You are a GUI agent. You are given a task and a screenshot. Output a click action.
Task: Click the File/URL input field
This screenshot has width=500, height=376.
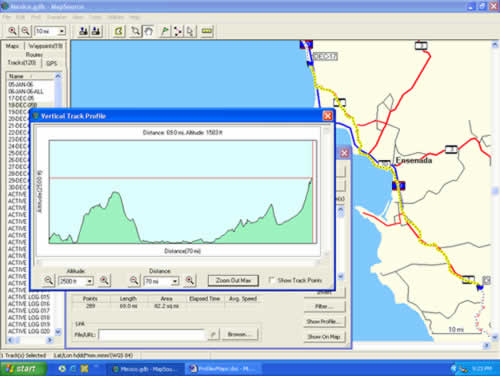[x=152, y=335]
